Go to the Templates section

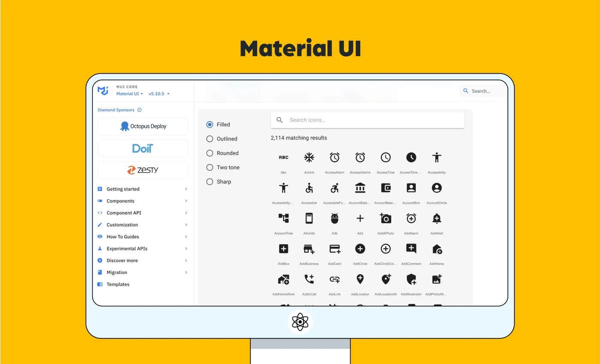(x=118, y=284)
